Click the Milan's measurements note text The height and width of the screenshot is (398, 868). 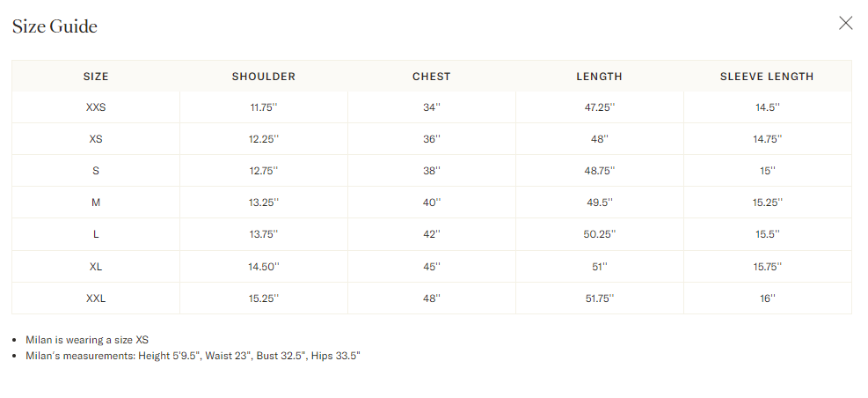193,356
